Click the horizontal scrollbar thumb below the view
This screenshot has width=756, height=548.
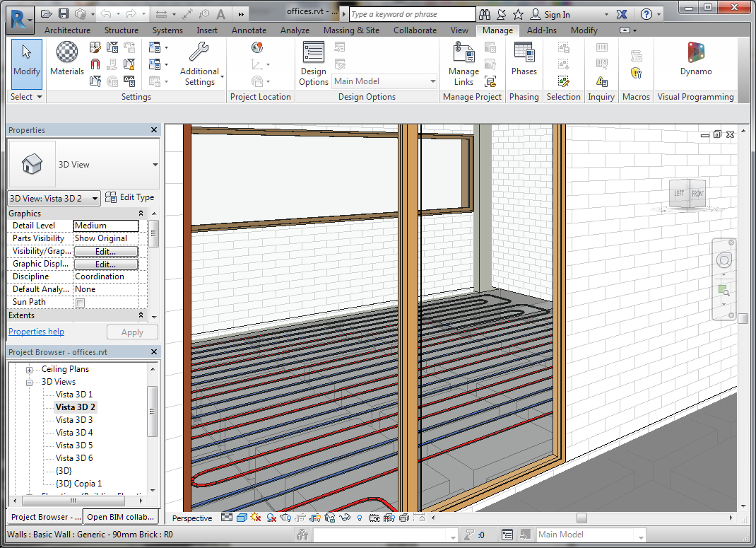pos(581,518)
